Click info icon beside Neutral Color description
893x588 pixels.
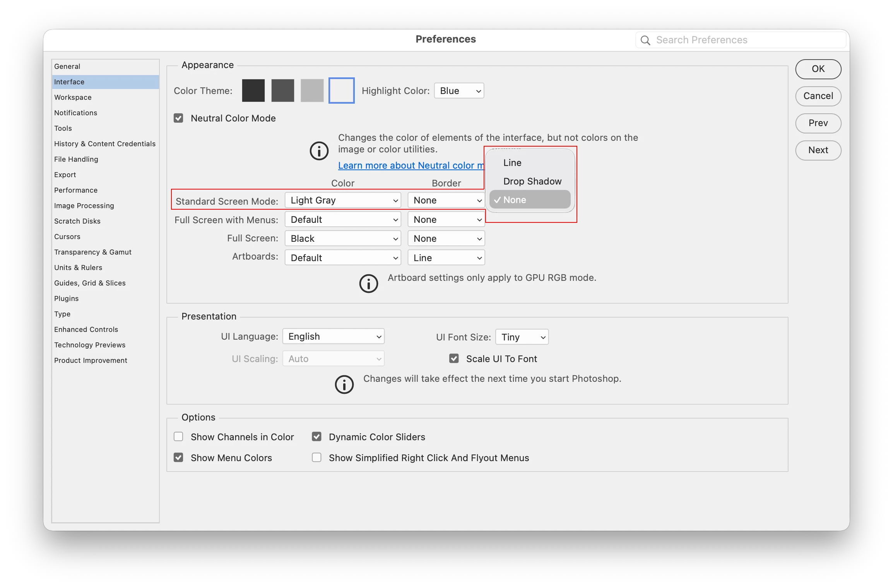pos(319,150)
